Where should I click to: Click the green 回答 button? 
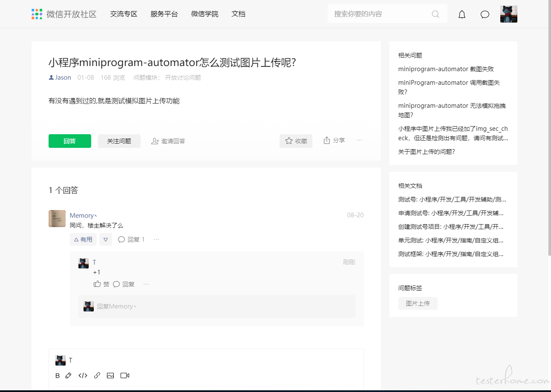tap(70, 141)
